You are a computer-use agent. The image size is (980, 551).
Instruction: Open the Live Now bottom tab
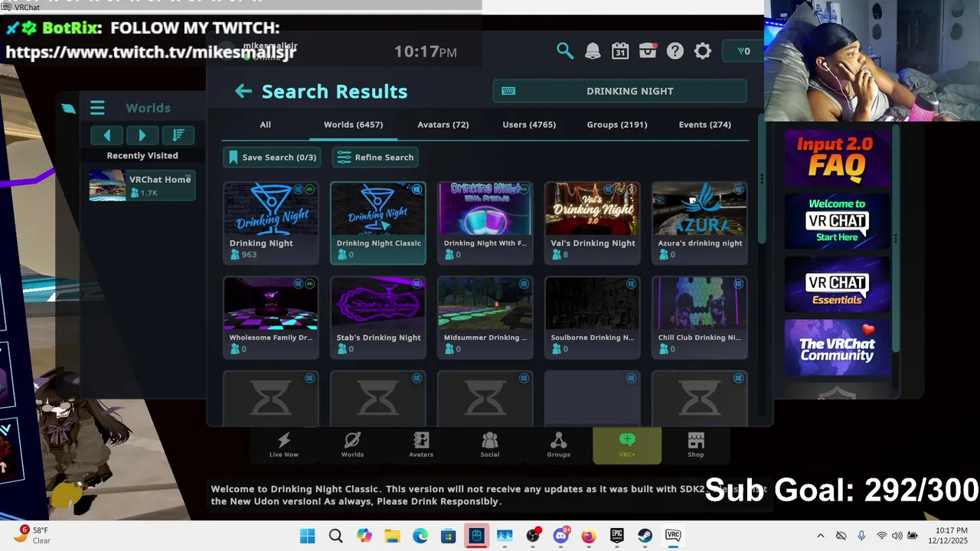point(284,445)
